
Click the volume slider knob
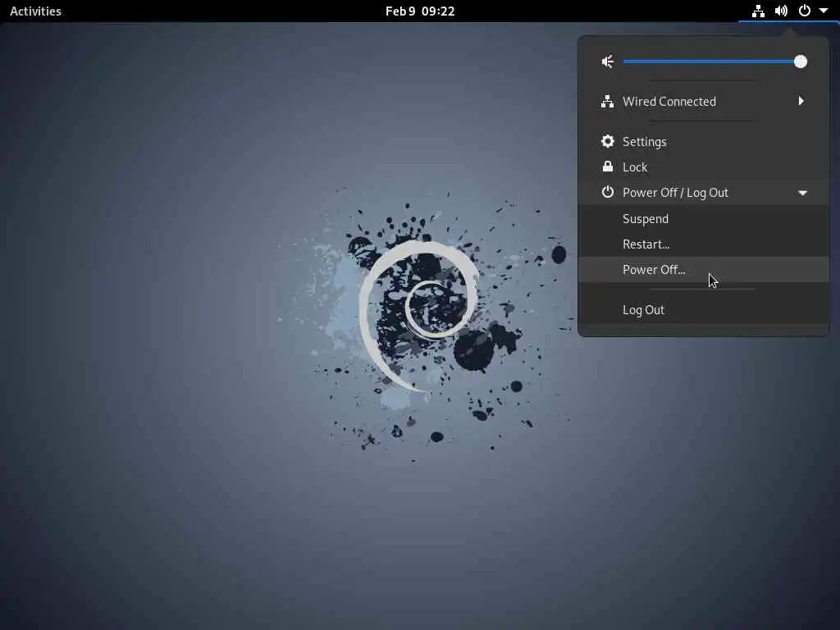tap(801, 62)
